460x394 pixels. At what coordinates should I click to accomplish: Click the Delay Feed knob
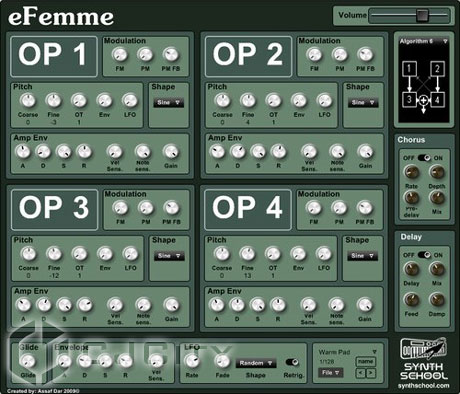pyautogui.click(x=411, y=300)
